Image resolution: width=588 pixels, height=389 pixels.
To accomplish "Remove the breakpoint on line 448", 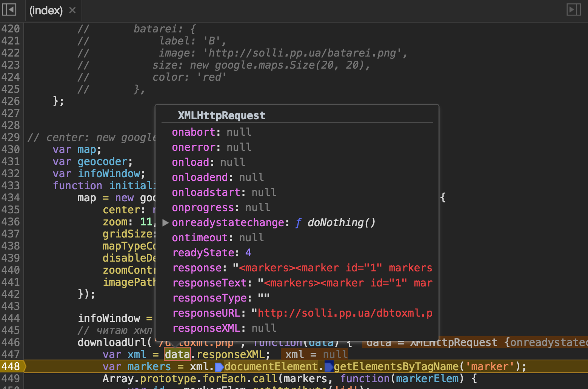I will (11, 366).
